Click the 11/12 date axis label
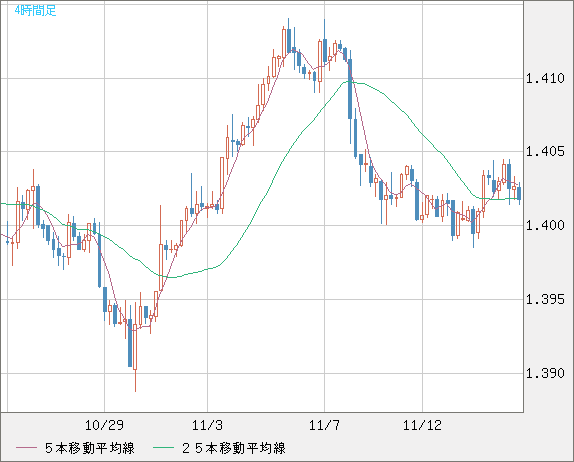 pos(422,425)
